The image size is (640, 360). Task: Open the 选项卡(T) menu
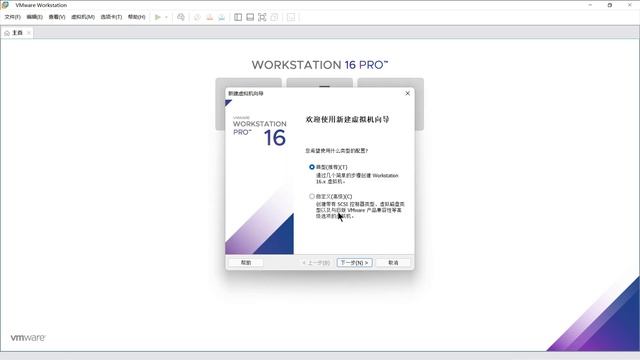coord(111,17)
